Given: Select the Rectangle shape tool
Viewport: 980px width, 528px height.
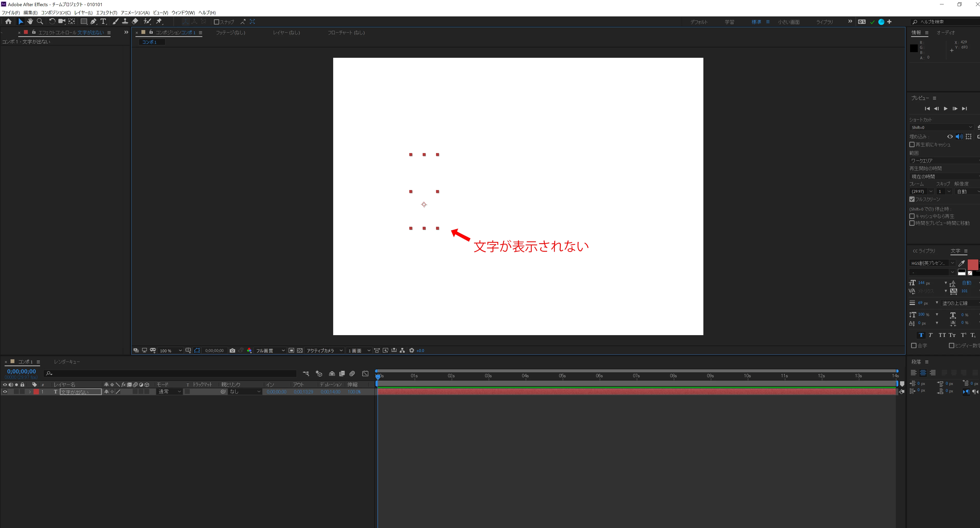Looking at the screenshot, I should point(84,22).
